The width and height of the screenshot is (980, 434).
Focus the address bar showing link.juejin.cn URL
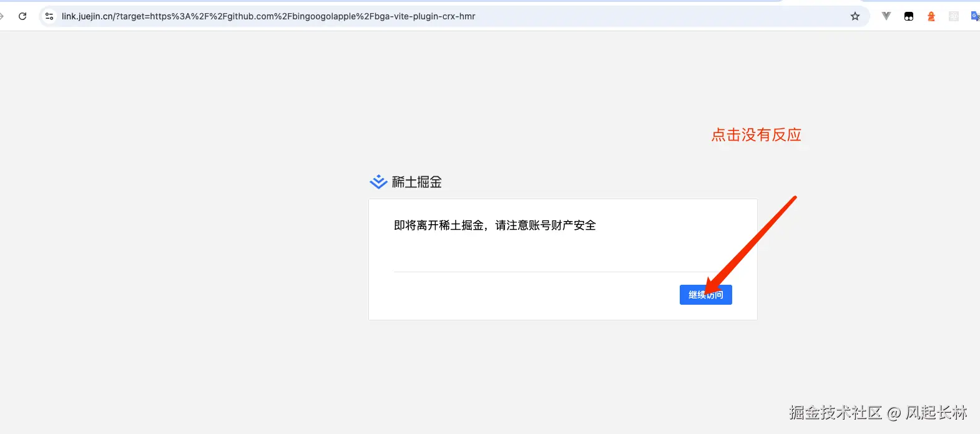[454, 16]
